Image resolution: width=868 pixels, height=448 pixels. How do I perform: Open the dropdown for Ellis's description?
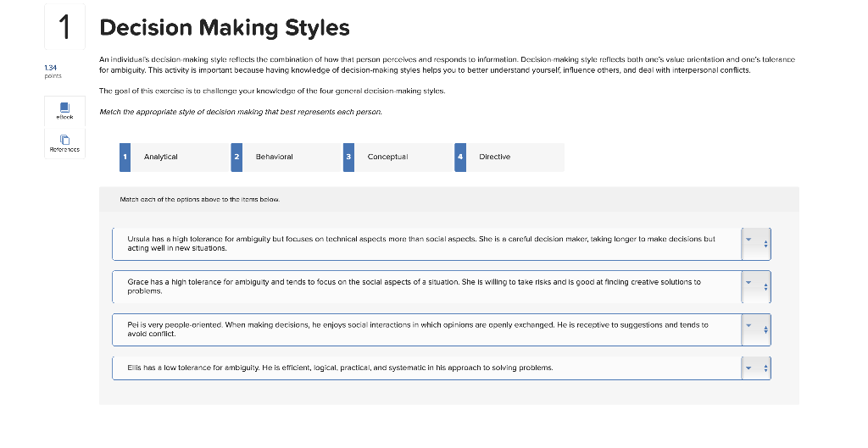[756, 368]
